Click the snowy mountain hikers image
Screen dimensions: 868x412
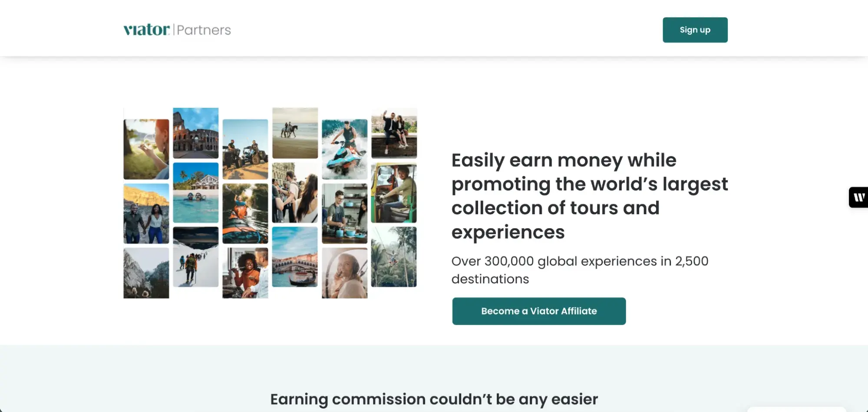click(195, 256)
